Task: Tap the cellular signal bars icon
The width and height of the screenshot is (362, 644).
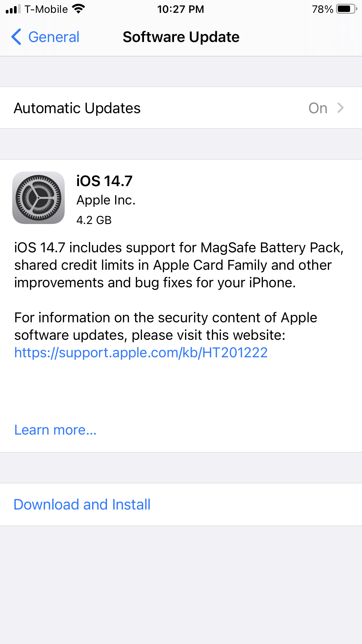Action: click(x=13, y=9)
